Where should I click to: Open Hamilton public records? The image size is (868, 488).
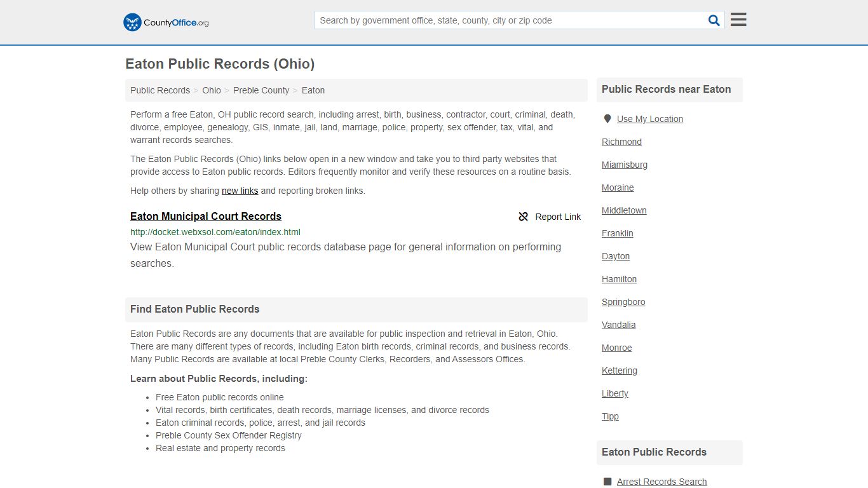(619, 279)
